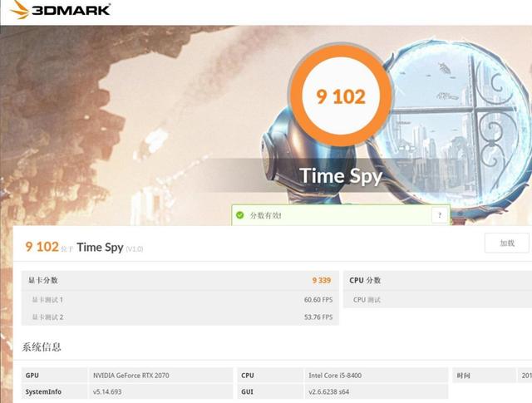The width and height of the screenshot is (532, 403).
Task: Click the Time Spy banner title
Action: pyautogui.click(x=341, y=175)
